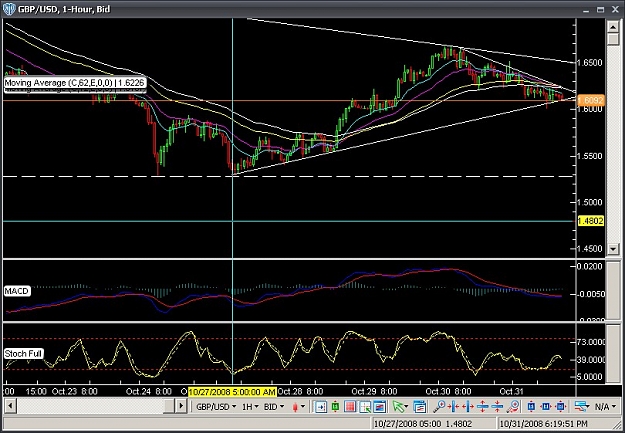
Task: Click the Stoch Full indicator label
Action: 23,354
